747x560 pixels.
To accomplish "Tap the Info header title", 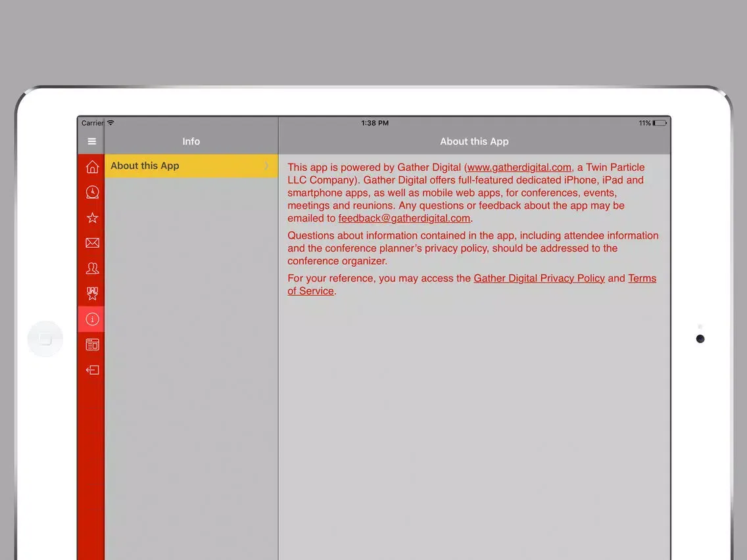I will (x=191, y=141).
